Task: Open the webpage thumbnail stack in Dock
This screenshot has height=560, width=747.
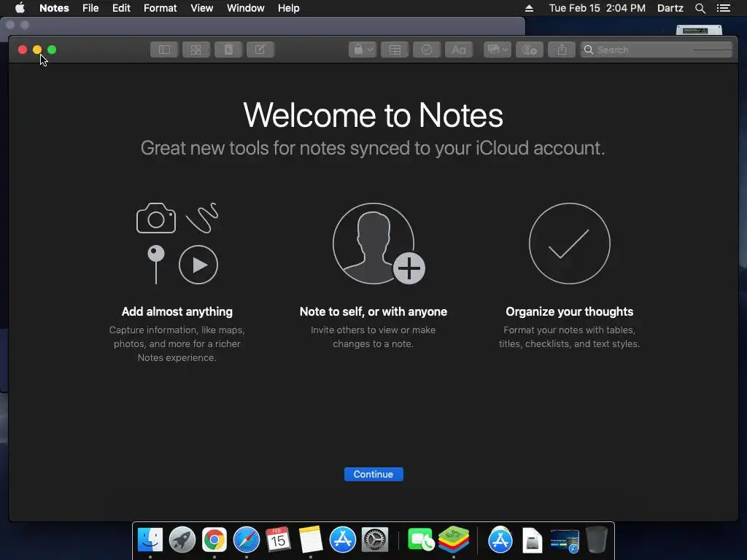Action: pos(565,542)
